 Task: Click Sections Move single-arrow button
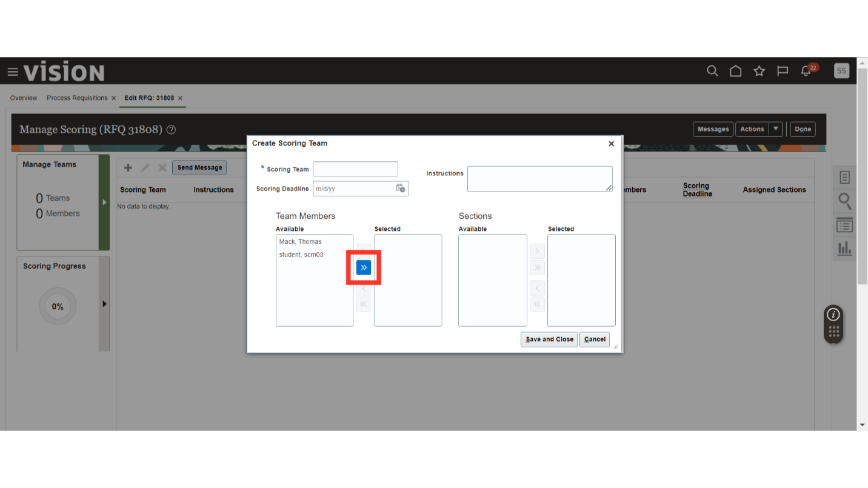537,251
